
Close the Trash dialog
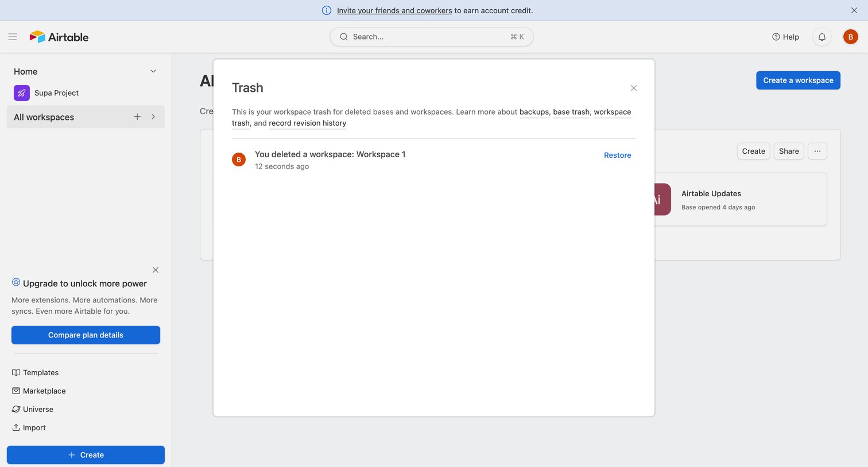tap(634, 88)
